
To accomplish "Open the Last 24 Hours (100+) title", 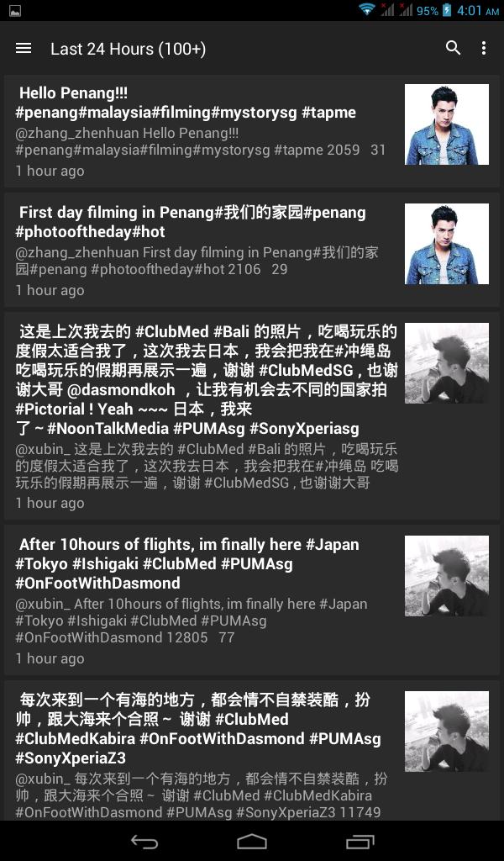I will pos(129,49).
